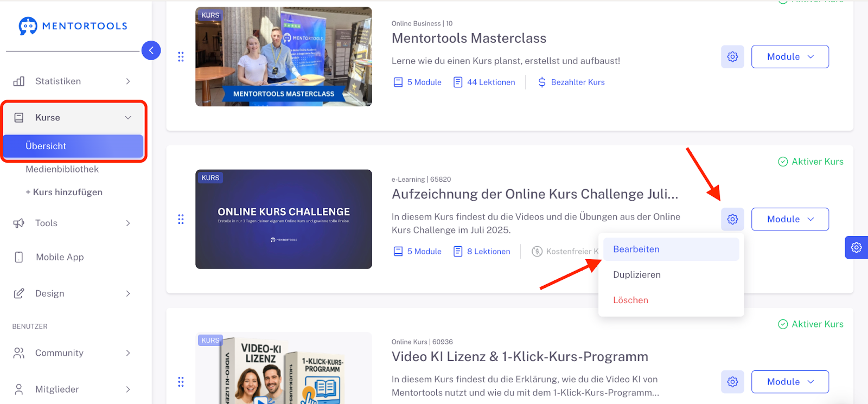Click the 'Online Kurs | 60936' category text
Viewport: 868px width, 404px height.
pyautogui.click(x=422, y=342)
